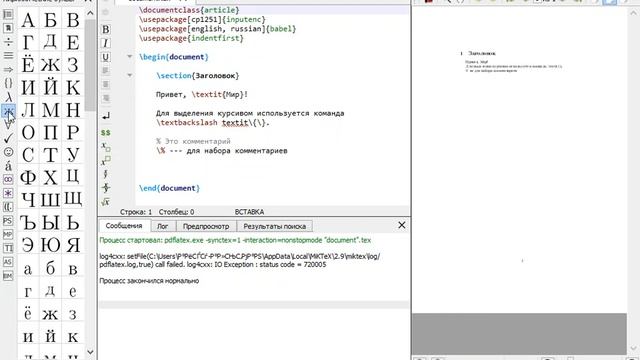
Task: Insert Cyrillic capital letter Ю
Action: coord(50,245)
